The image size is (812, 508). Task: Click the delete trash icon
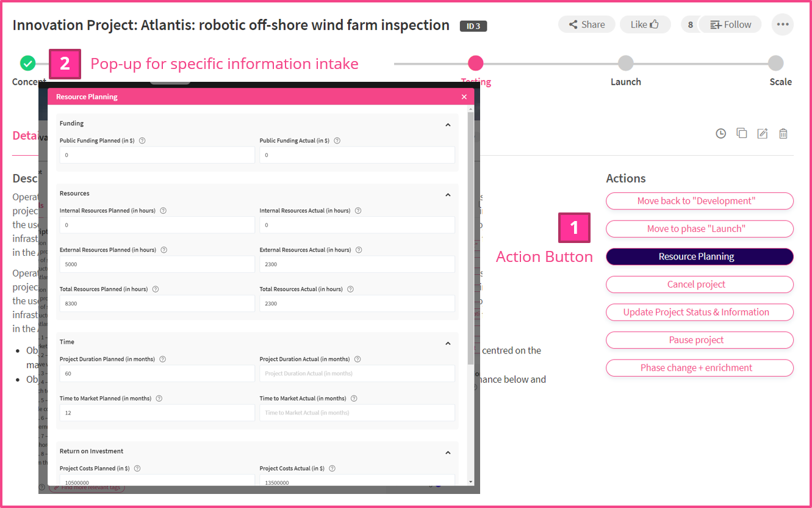click(x=783, y=133)
